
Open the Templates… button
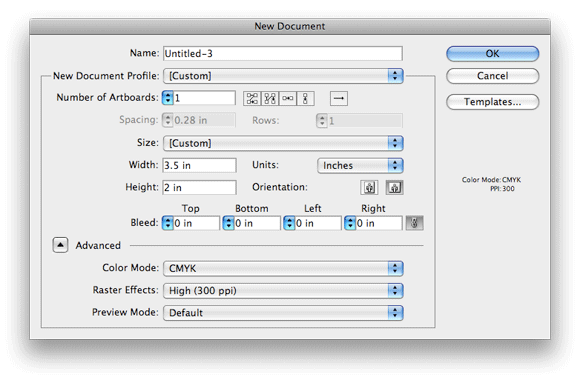[x=492, y=102]
